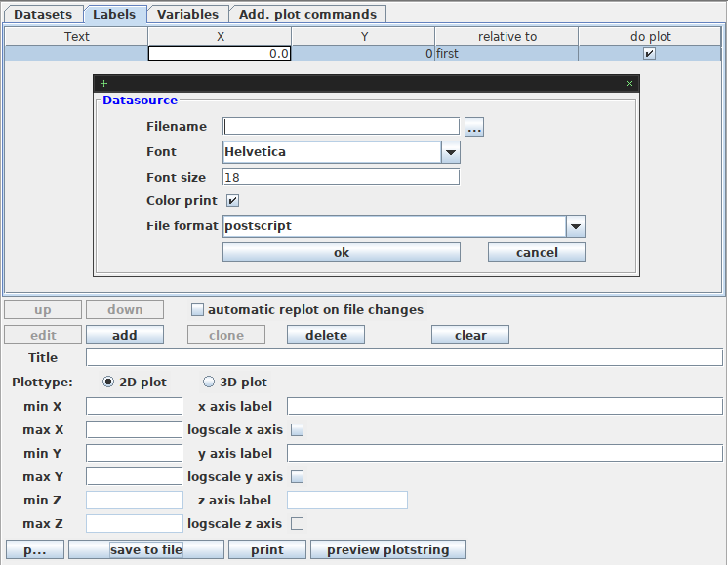Click the green plus icon in dialog titlebar
This screenshot has height=565, width=728.
[x=103, y=84]
